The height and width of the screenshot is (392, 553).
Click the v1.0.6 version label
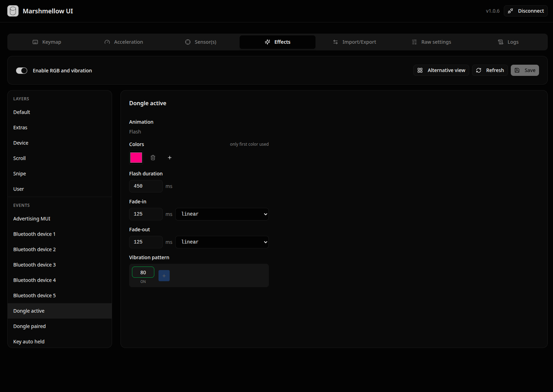point(493,11)
